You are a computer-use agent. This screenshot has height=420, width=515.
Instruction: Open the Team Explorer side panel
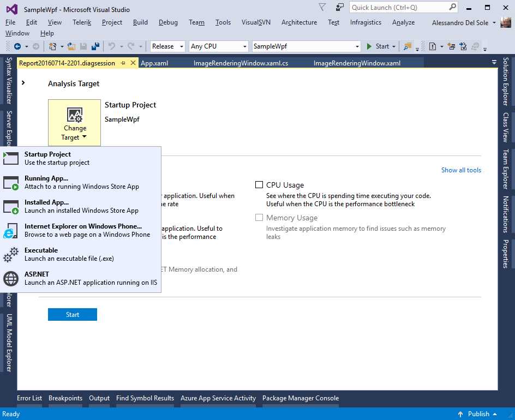506,169
